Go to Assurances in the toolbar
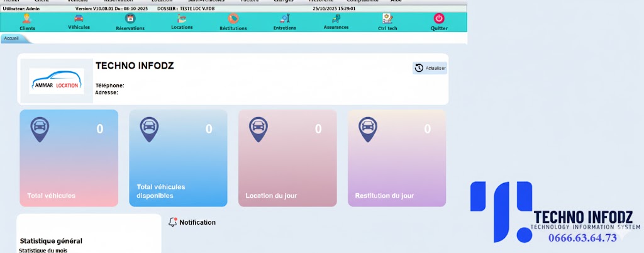The width and height of the screenshot is (644, 253). 336,21
